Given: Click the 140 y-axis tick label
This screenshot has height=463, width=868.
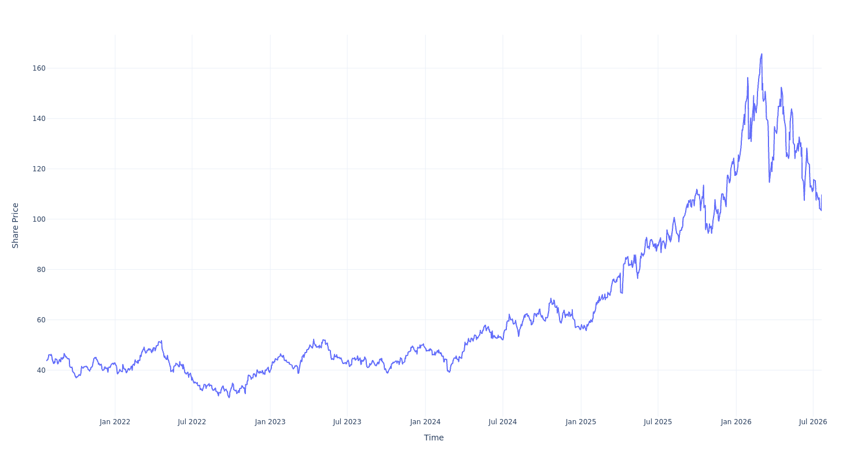Looking at the screenshot, I should (x=39, y=119).
